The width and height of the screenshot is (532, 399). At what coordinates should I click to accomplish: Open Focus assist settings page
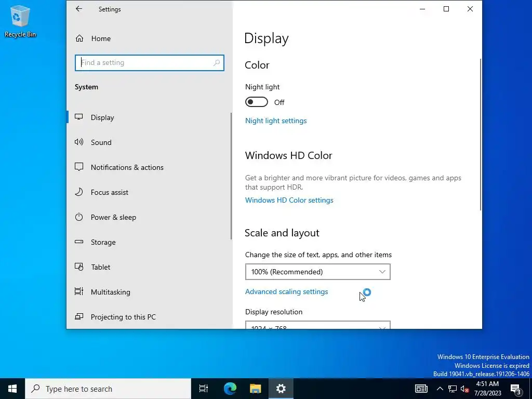(x=149, y=192)
